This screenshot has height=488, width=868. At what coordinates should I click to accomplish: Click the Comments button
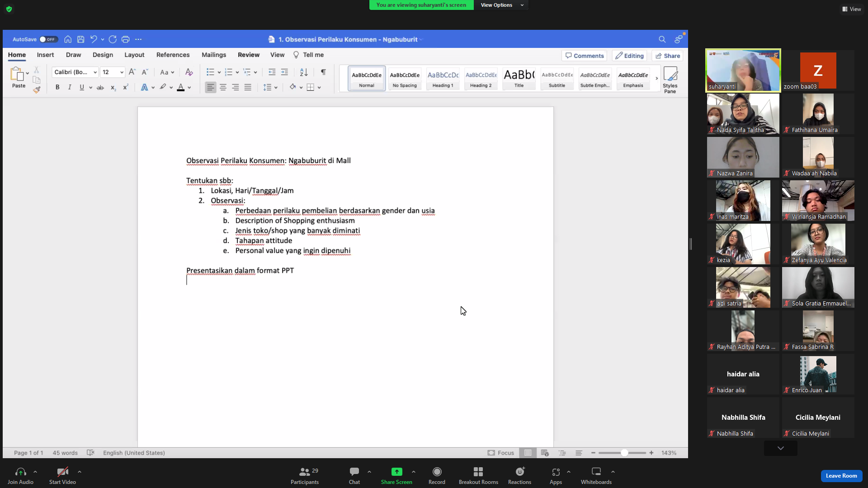(x=584, y=56)
